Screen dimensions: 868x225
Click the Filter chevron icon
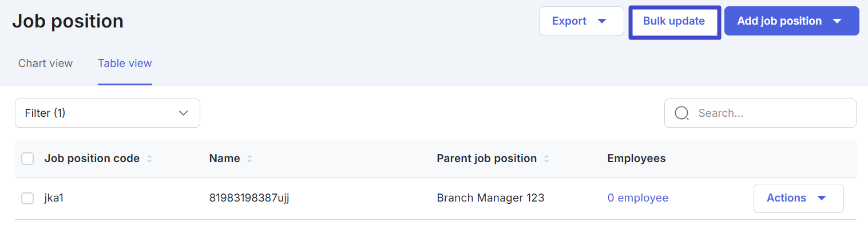click(184, 113)
